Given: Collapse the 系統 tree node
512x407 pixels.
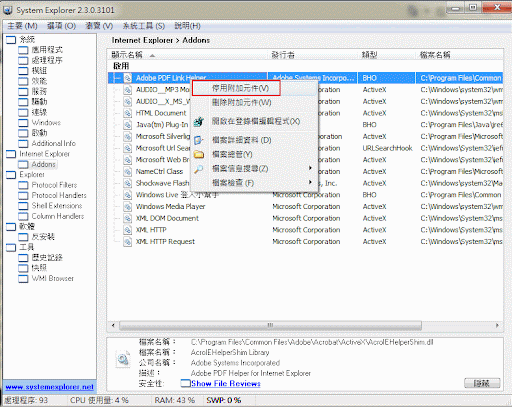Looking at the screenshot, I should [x=11, y=40].
